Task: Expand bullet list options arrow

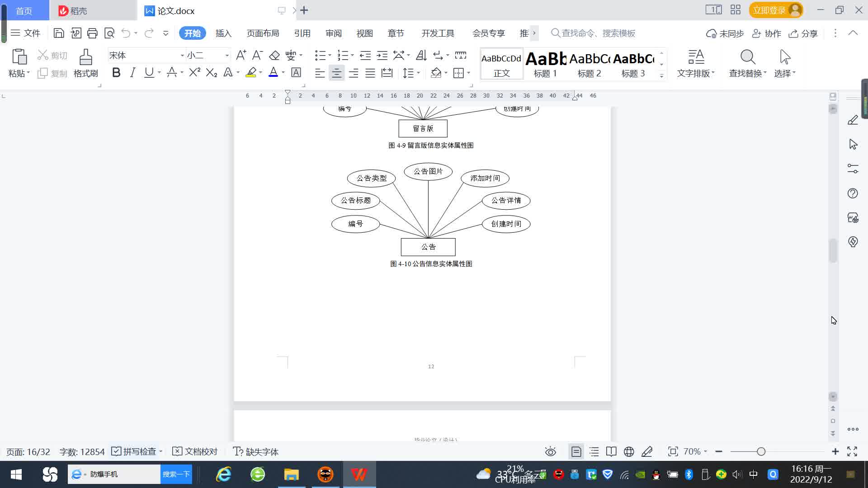Action: 330,56
